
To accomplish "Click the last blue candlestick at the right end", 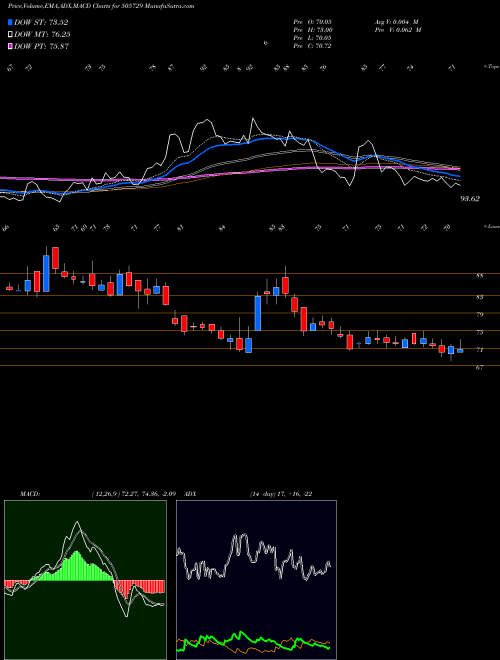I will 460,351.
